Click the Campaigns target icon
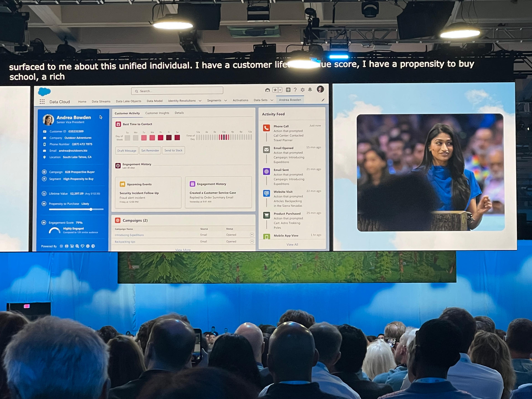This screenshot has width=532, height=399. click(118, 220)
